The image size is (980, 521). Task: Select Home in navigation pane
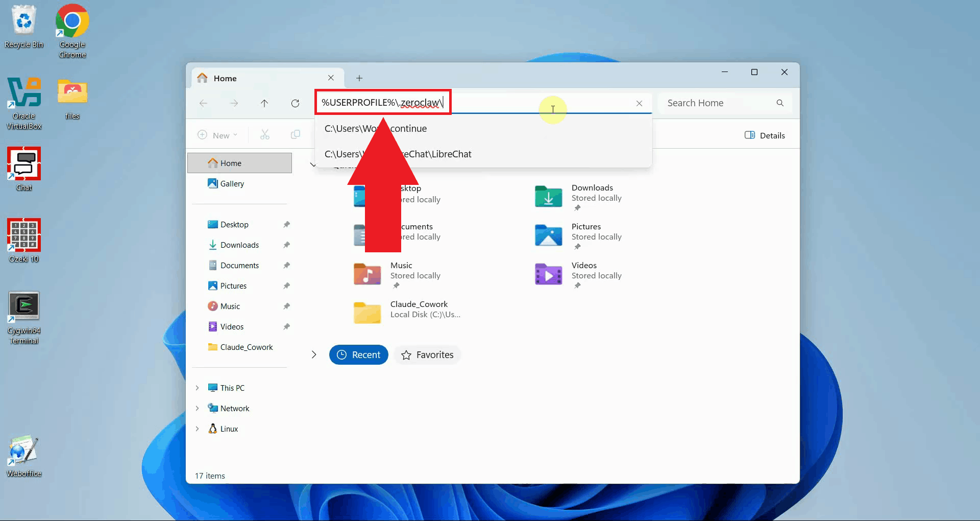point(240,163)
